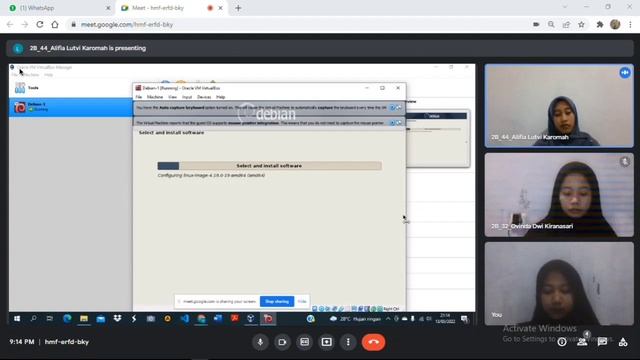The height and width of the screenshot is (360, 640).
Task: Open the Chrome three-dot menu
Action: [630, 24]
